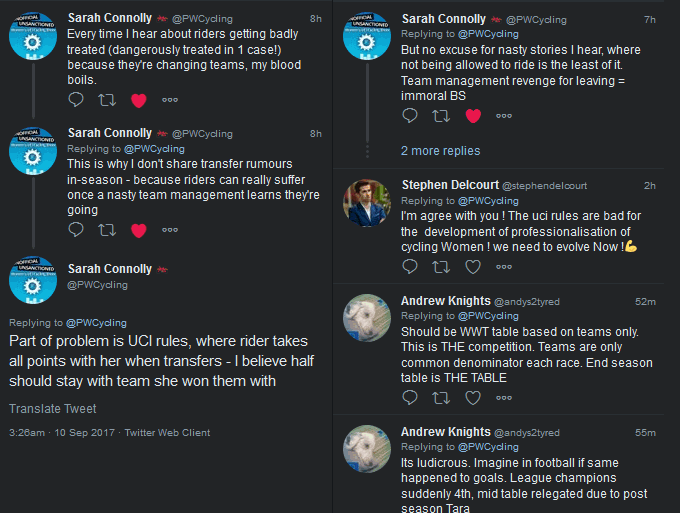Retweet the "immoral BS" tweet

tap(440, 116)
